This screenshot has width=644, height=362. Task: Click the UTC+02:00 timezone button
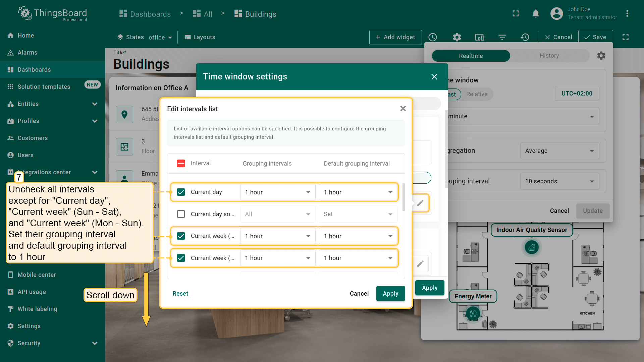(x=577, y=94)
